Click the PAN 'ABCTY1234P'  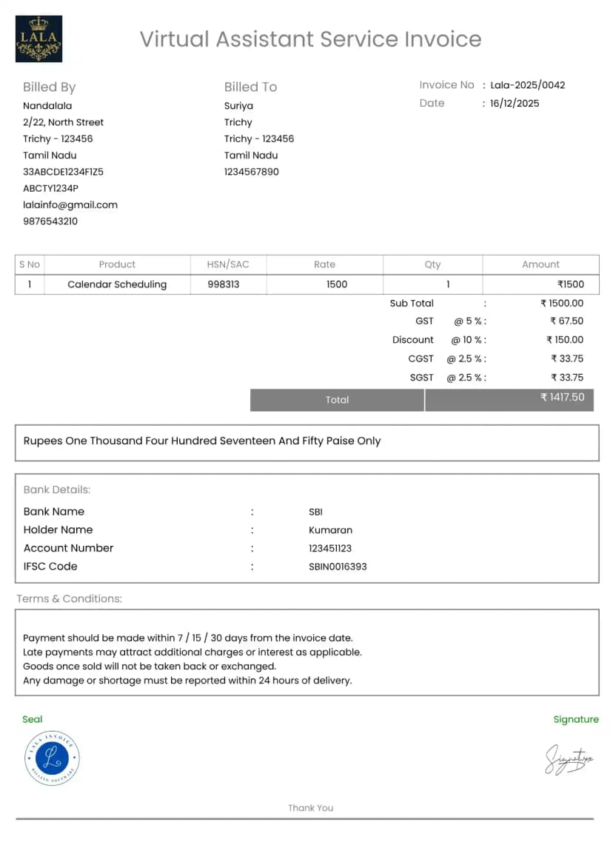point(50,188)
